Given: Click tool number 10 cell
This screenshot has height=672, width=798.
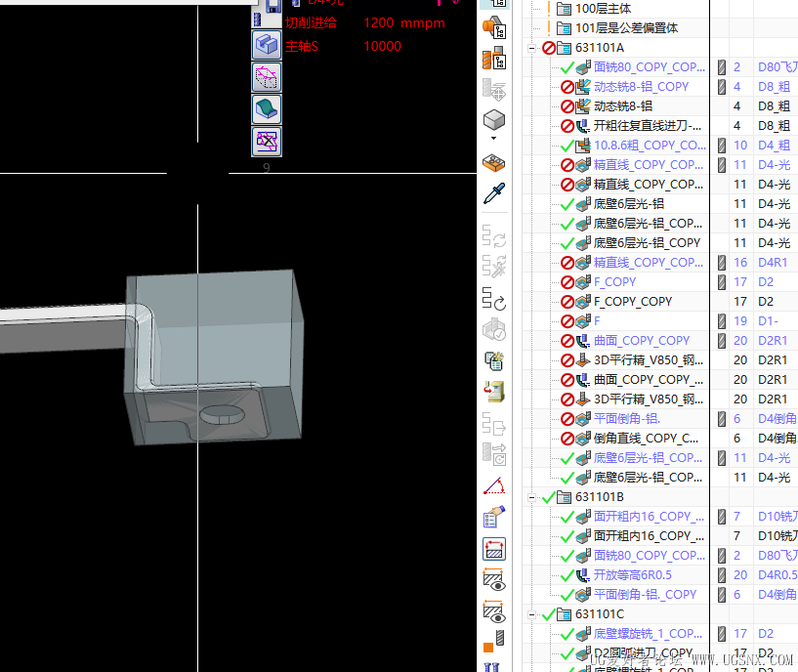Looking at the screenshot, I should click(740, 146).
